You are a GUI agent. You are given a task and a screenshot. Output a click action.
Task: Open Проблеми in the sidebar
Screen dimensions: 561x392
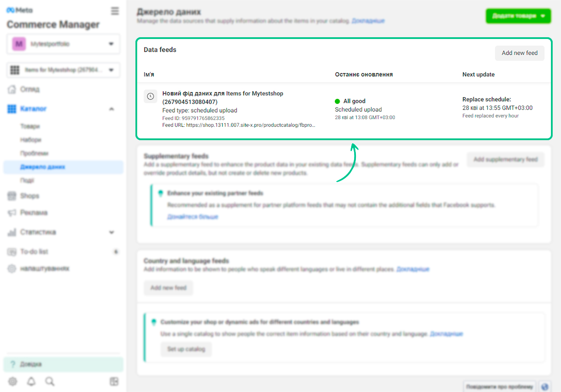pyautogui.click(x=34, y=153)
